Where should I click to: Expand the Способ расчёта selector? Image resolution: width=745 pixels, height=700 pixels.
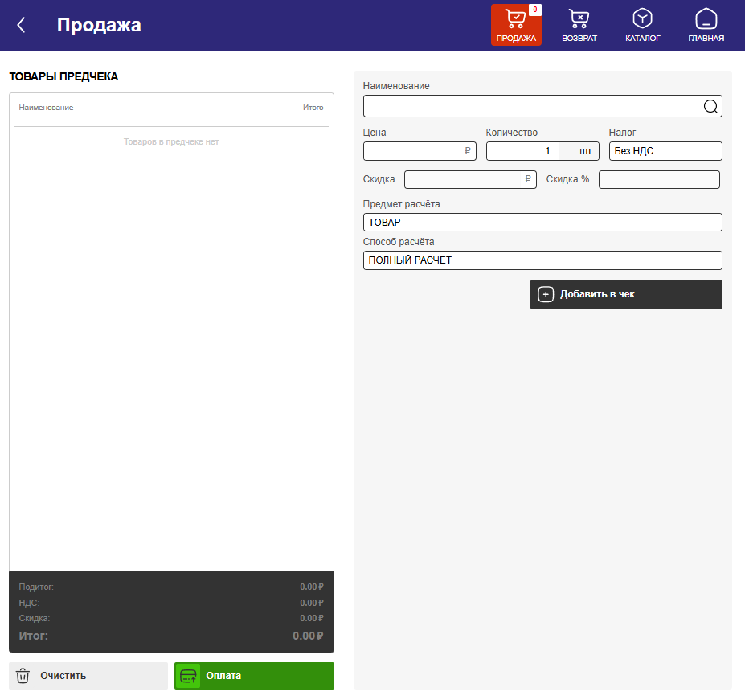pyautogui.click(x=542, y=260)
